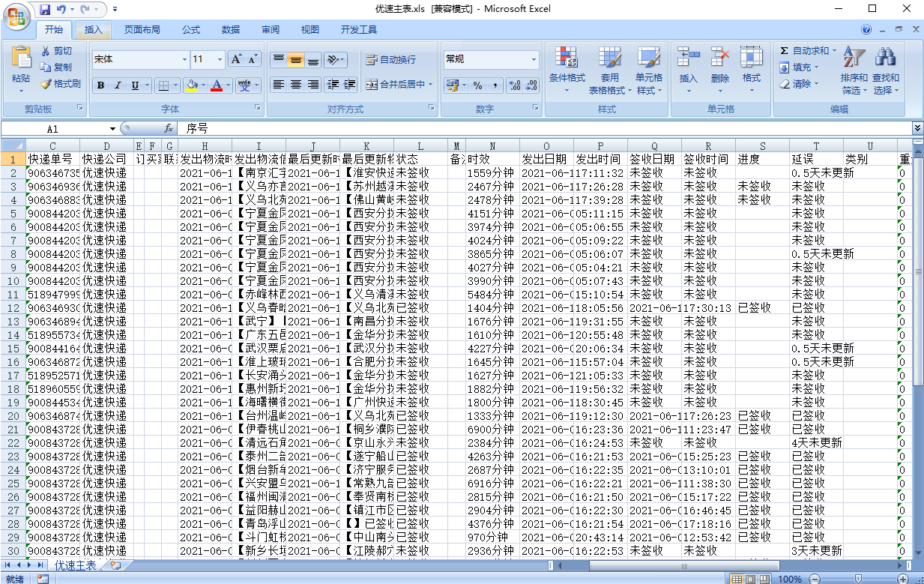Open font size dropdown showing 11
Screen dimensions: 924x584
220,59
